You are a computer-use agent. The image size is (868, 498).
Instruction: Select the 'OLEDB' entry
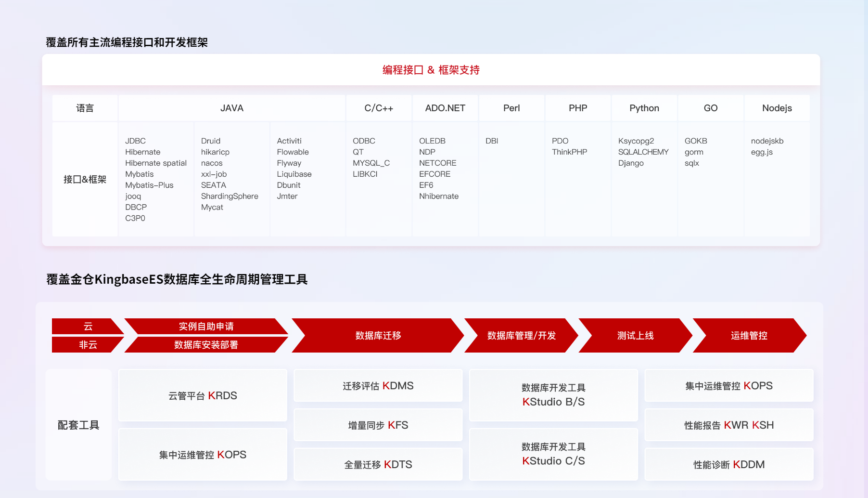[432, 141]
